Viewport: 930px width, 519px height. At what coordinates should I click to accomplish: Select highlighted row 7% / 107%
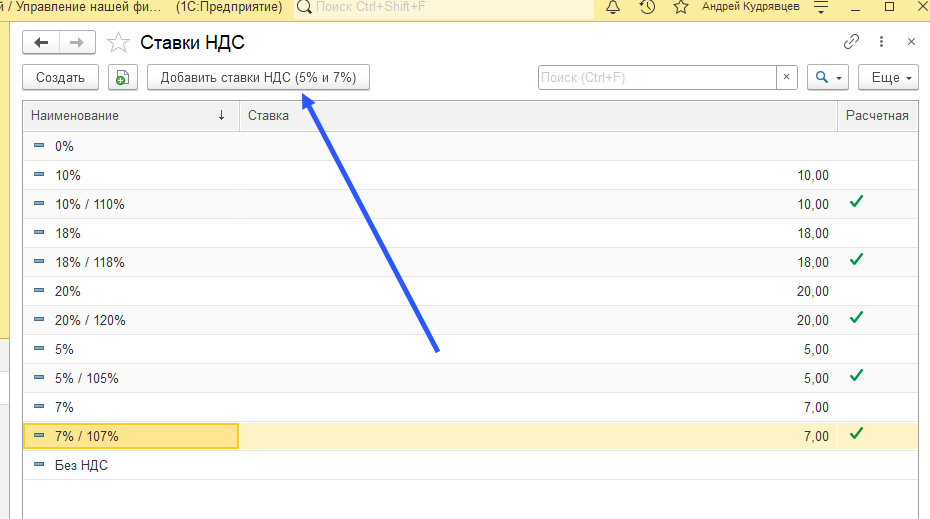click(470, 436)
